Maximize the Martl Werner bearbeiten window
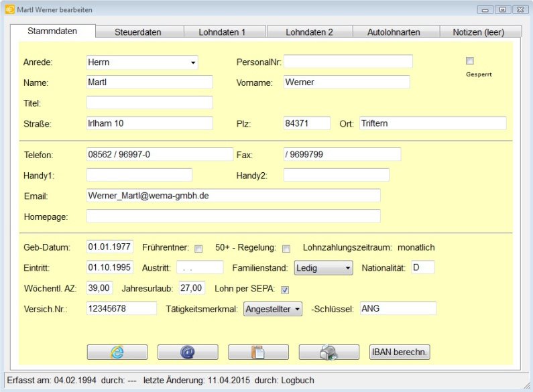The width and height of the screenshot is (533, 392). [x=503, y=10]
